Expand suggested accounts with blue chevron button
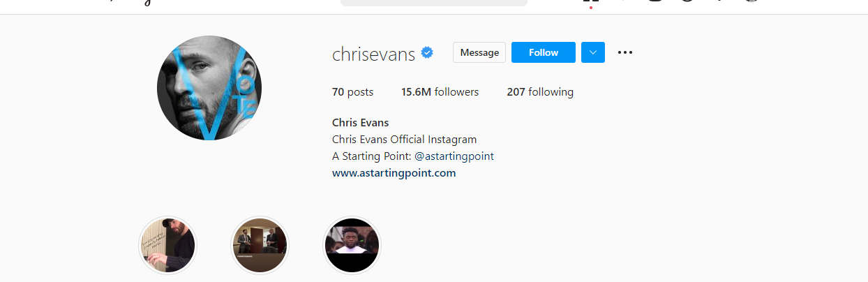 pos(593,52)
